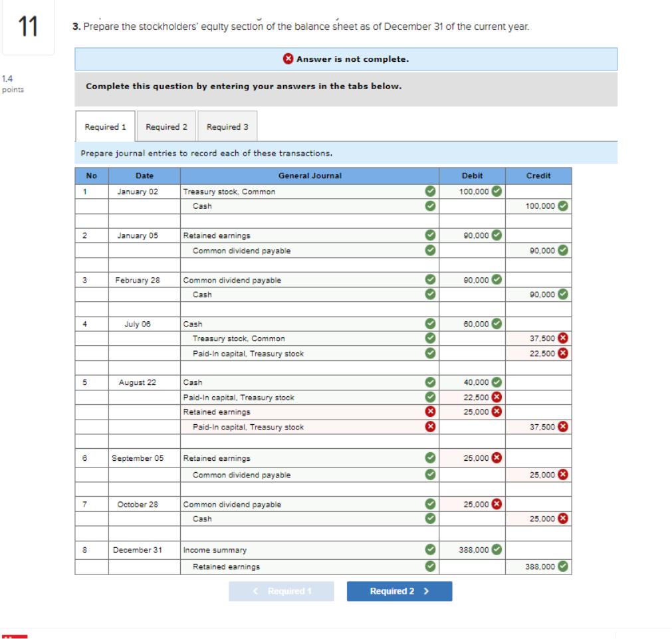Switch to the Required 2 tab
The height and width of the screenshot is (639, 672).
pyautogui.click(x=166, y=126)
